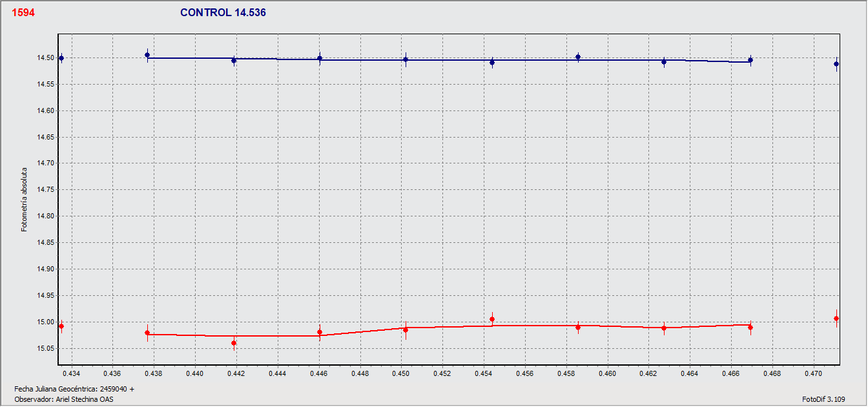Click the 14.50 y-axis tick label
The height and width of the screenshot is (407, 868).
click(44, 58)
